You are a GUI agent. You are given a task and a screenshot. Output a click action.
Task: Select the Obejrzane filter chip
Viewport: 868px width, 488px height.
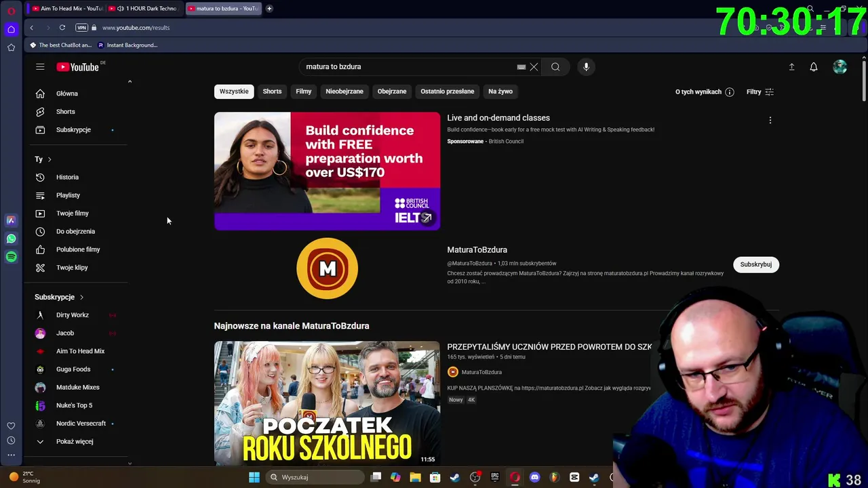[392, 91]
